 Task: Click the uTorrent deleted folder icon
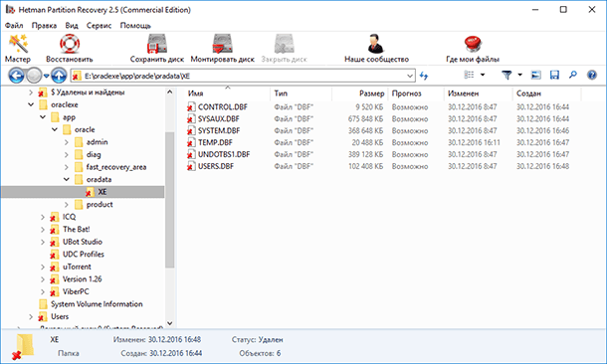[54, 267]
